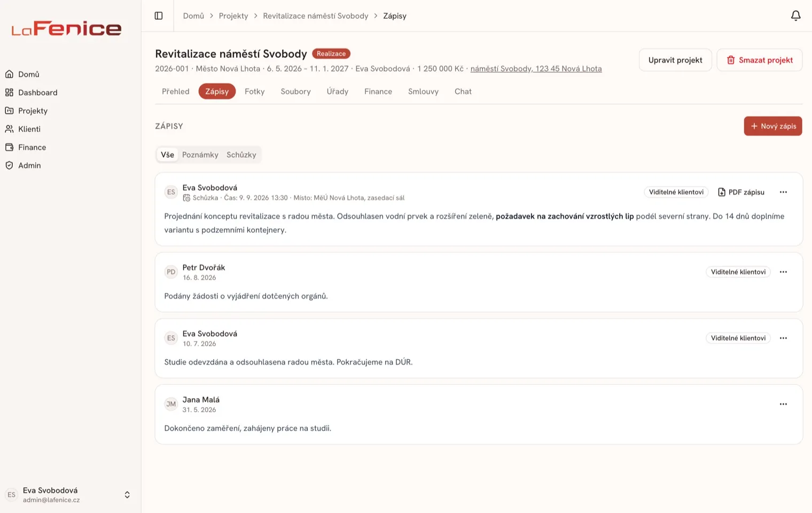Open the Úřady tab

pos(338,91)
